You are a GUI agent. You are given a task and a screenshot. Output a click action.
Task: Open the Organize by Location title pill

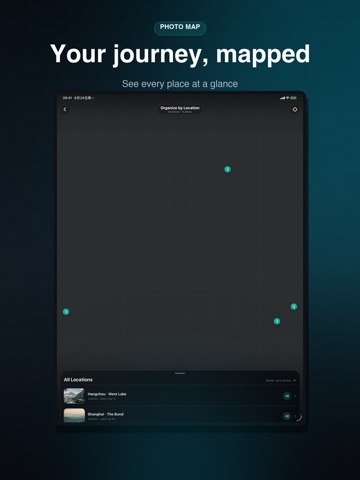click(x=180, y=109)
